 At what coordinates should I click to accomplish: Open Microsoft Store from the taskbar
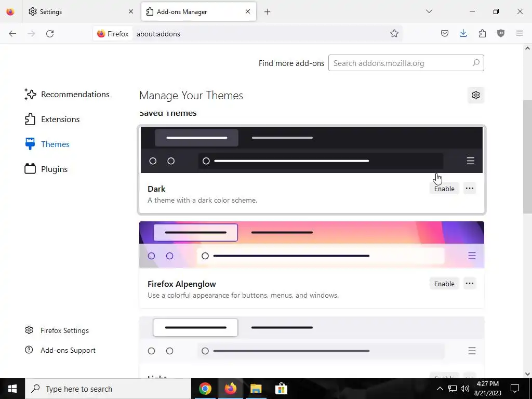click(281, 389)
